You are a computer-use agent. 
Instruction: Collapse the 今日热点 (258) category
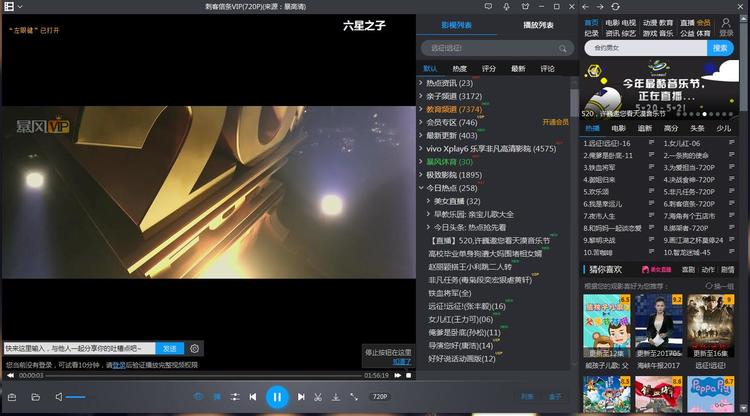422,188
